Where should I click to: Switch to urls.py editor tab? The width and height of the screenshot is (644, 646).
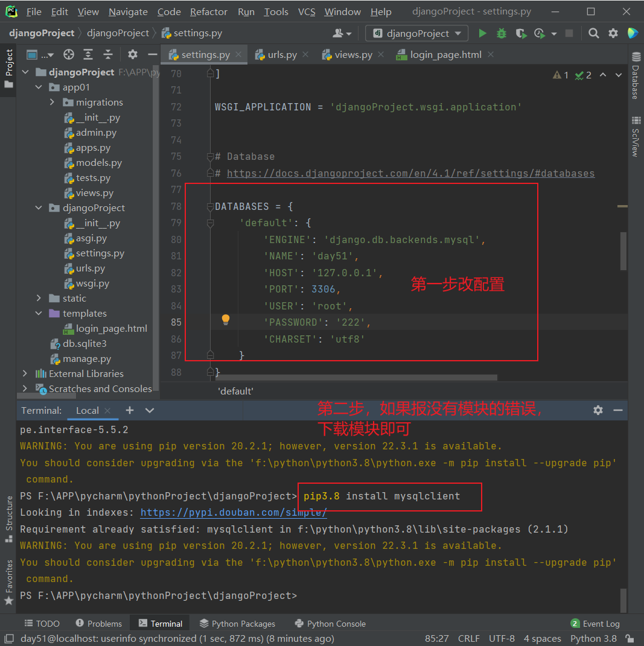coord(282,55)
